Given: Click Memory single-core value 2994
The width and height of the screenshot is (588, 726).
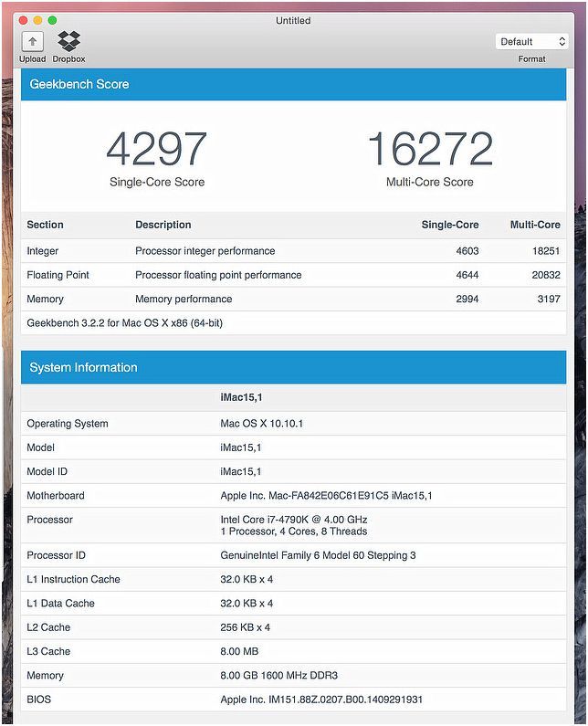Looking at the screenshot, I should click(x=467, y=300).
